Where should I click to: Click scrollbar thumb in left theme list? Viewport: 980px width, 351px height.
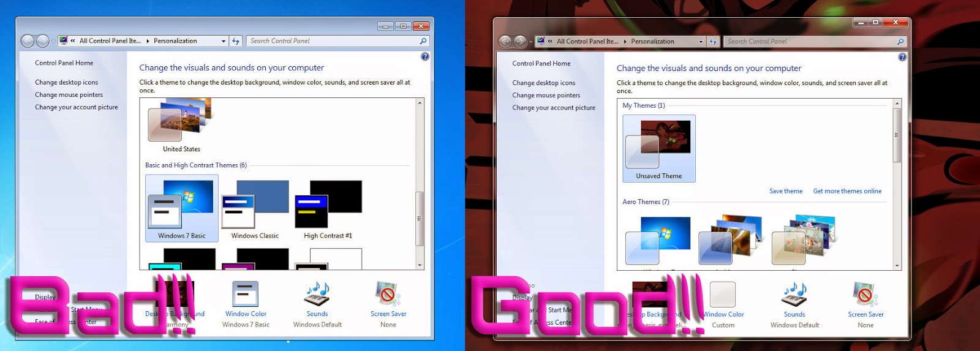420,219
